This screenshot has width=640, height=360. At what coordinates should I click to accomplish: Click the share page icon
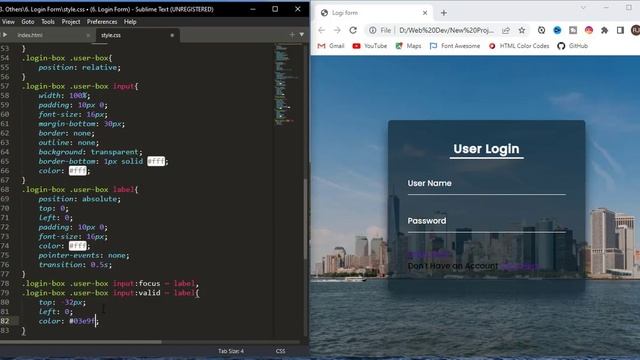(x=506, y=30)
